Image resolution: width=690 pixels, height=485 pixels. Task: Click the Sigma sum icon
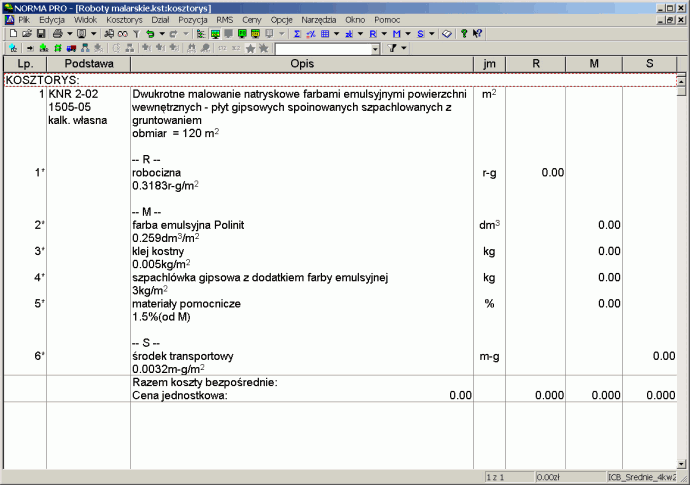point(297,34)
